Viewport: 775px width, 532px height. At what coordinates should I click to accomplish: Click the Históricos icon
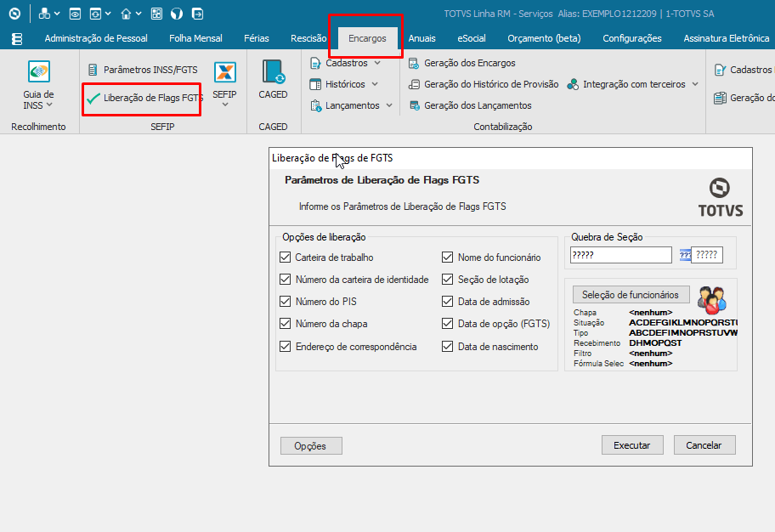[315, 84]
